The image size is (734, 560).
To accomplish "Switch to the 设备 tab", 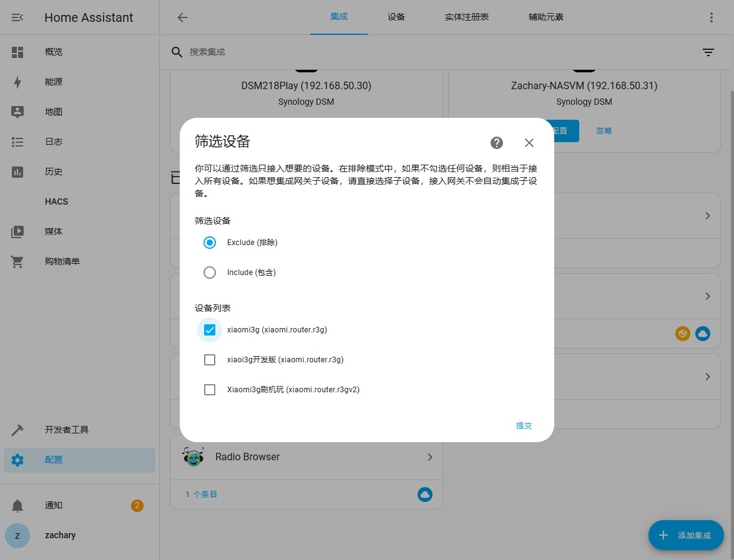I will point(396,17).
